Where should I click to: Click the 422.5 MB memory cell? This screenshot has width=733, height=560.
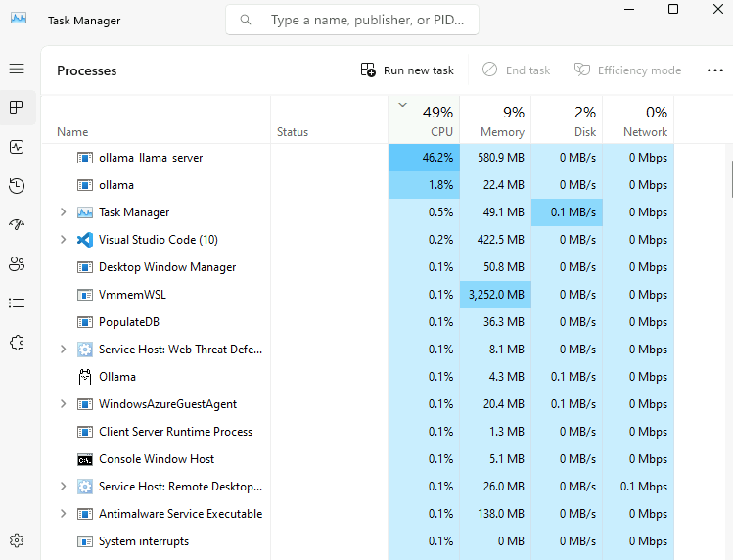495,240
